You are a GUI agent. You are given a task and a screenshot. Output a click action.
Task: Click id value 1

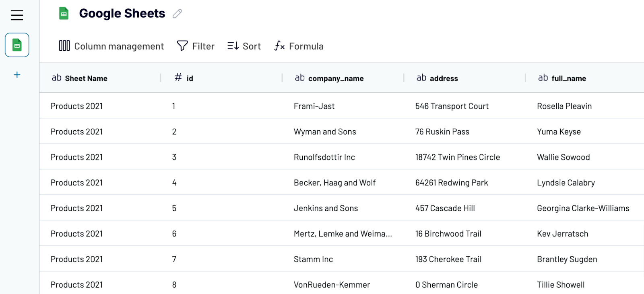click(x=173, y=106)
